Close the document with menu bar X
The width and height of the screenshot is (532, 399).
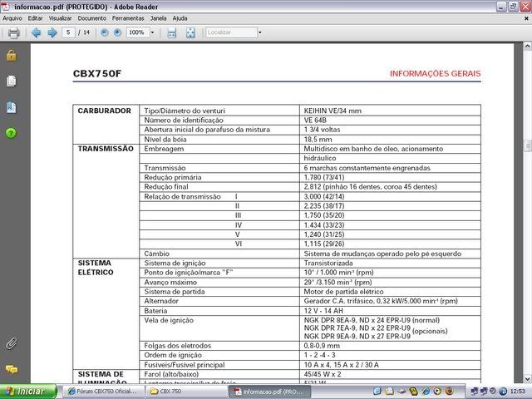click(526, 18)
